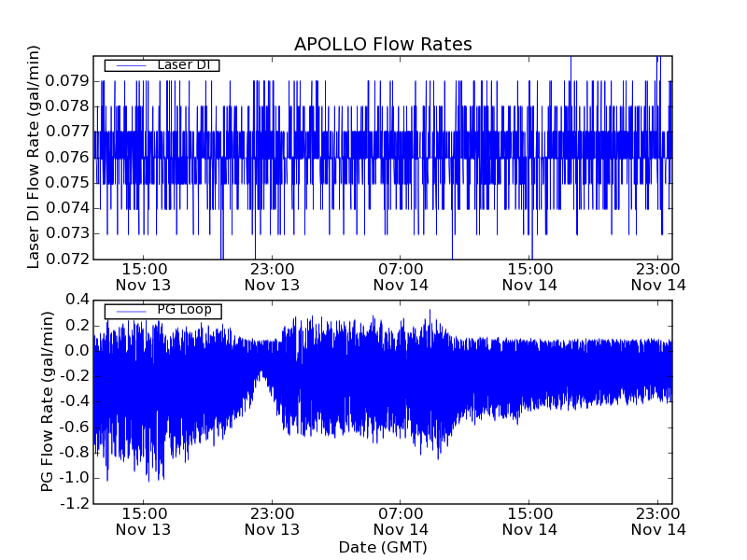747x560 pixels.
Task: Click the -0.2 tick label on bottom plot
Action: pyautogui.click(x=75, y=376)
